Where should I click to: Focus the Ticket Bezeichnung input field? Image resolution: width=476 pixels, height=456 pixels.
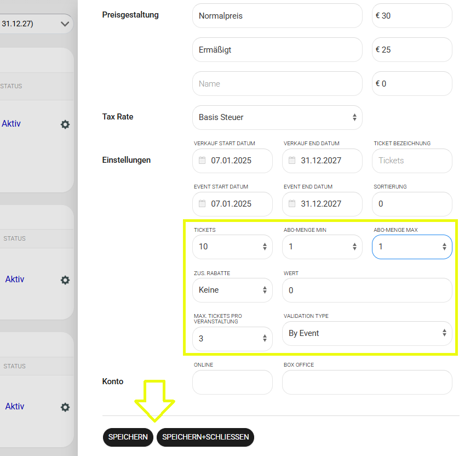(412, 161)
